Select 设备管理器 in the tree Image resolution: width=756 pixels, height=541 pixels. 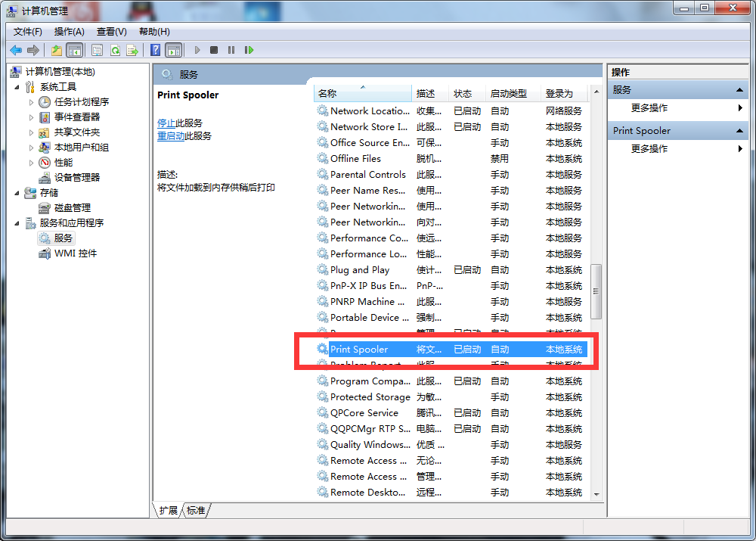tap(76, 177)
